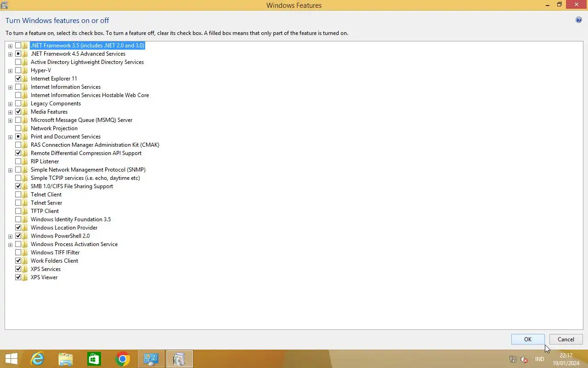Click the folder icon beside Media Features
The image size is (588, 368).
point(25,112)
